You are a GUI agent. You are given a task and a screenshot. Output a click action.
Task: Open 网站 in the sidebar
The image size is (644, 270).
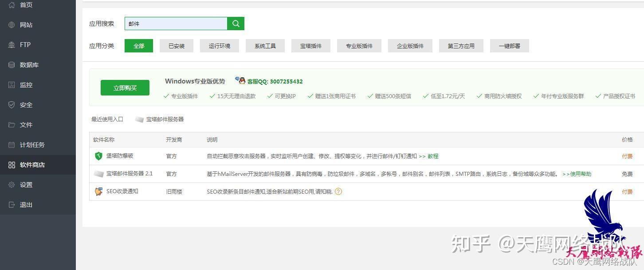[x=26, y=25]
